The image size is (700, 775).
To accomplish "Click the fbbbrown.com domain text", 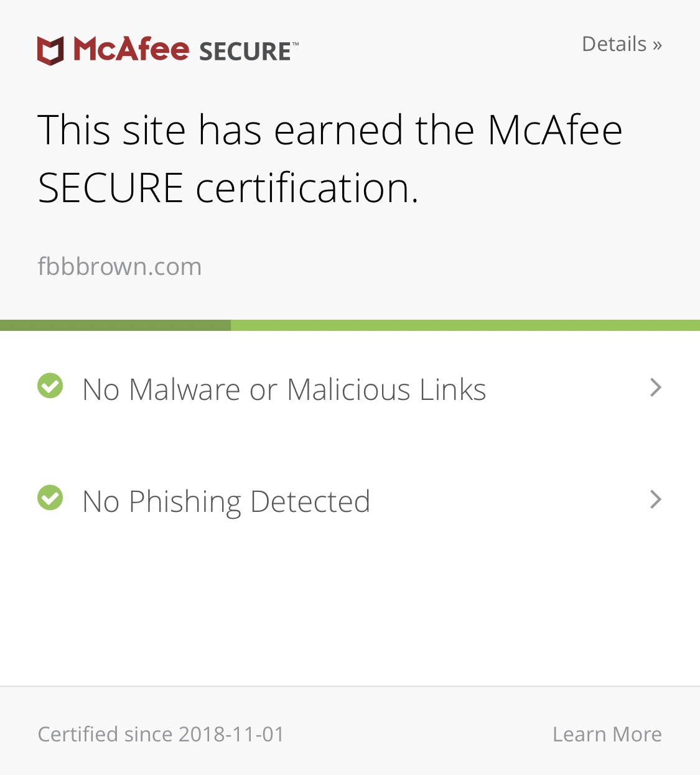I will click(x=119, y=266).
